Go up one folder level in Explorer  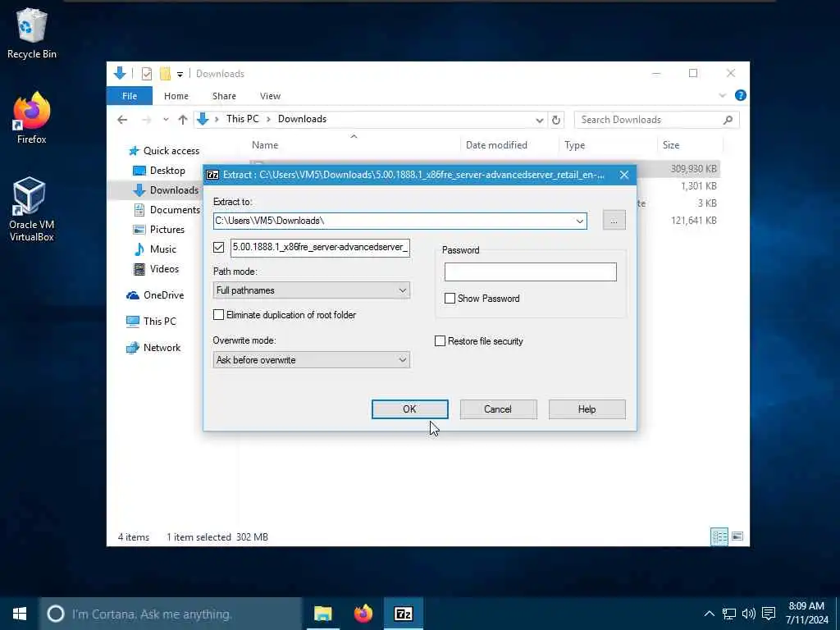pos(183,120)
